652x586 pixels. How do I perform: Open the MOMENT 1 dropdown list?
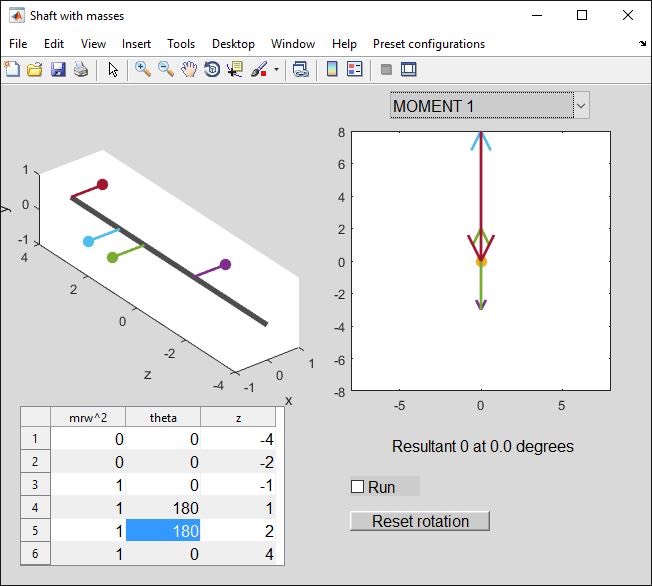489,106
